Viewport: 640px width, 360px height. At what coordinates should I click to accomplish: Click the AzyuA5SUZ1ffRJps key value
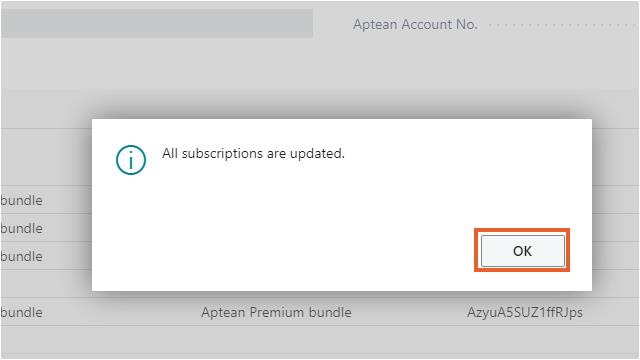click(x=525, y=312)
